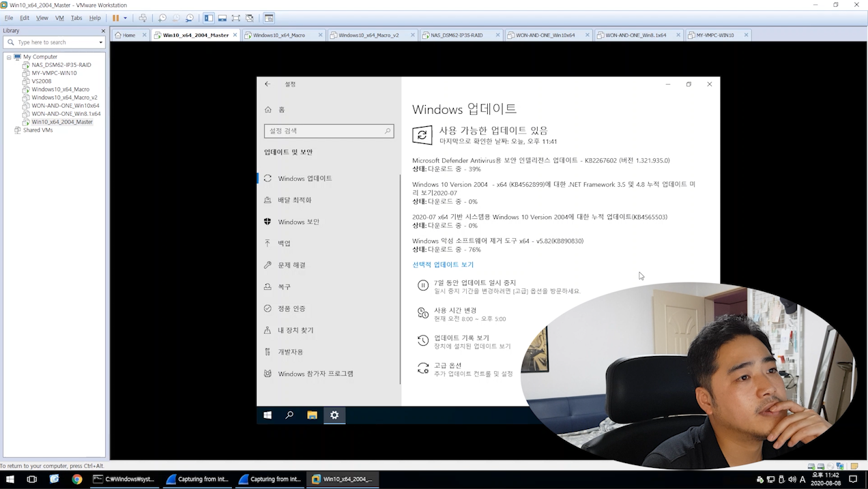Open the snapshot manager icon
The height and width of the screenshot is (489, 868).
pos(190,18)
